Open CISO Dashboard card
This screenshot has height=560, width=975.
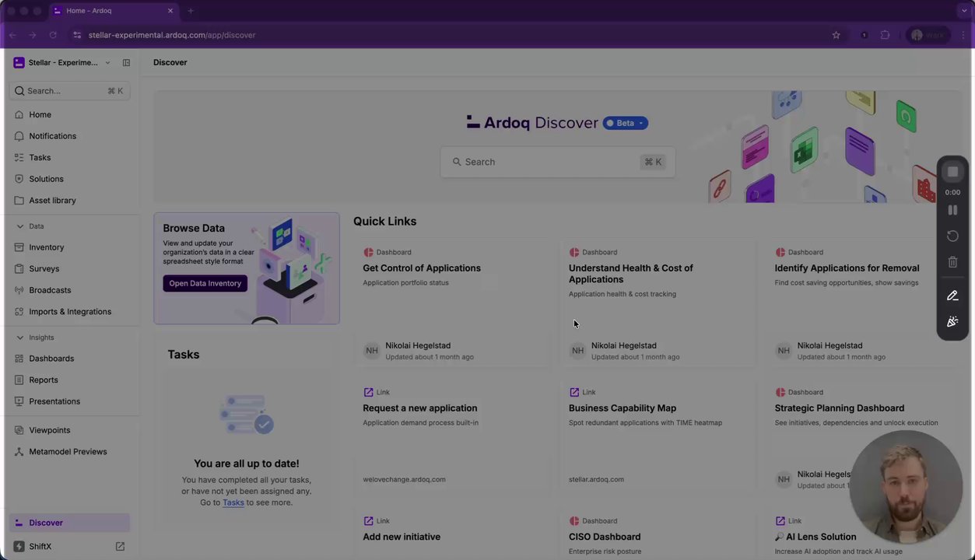pos(605,537)
